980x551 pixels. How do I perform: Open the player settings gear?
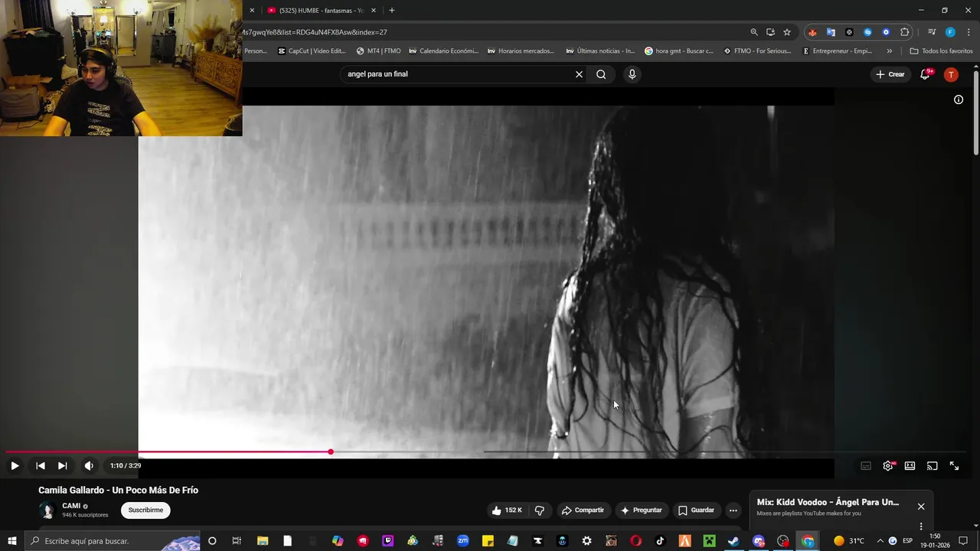[x=888, y=465]
